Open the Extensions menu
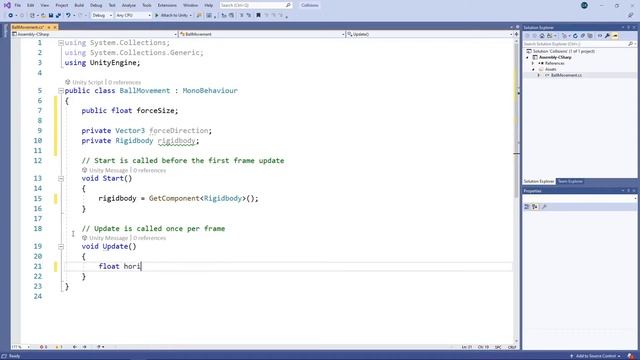This screenshot has height=360, width=640. [167, 5]
